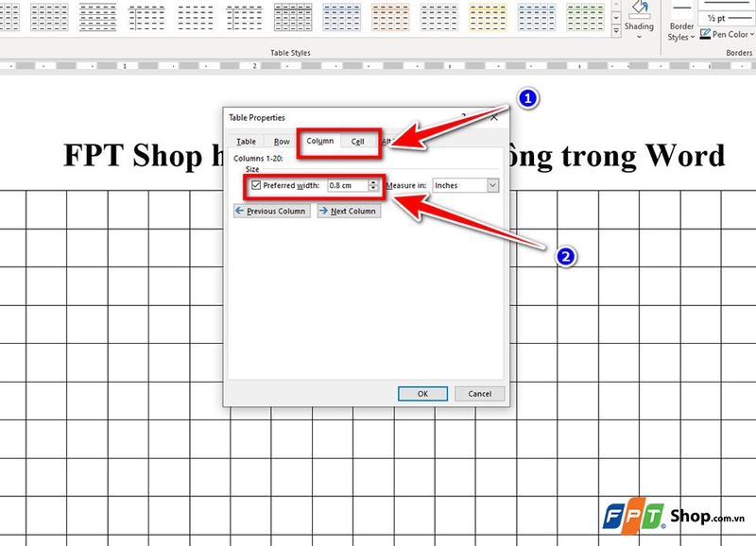Click the "Table Properties" dialog title
This screenshot has height=546, width=756.
256,117
